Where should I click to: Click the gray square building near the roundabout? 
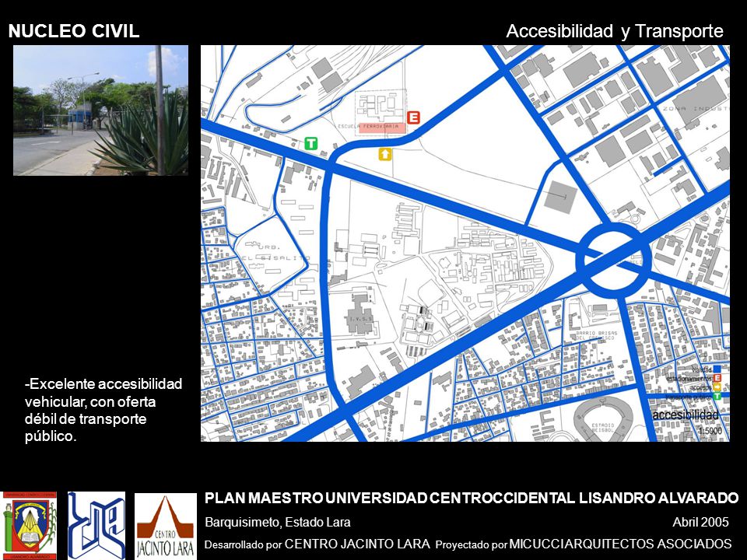(x=560, y=197)
